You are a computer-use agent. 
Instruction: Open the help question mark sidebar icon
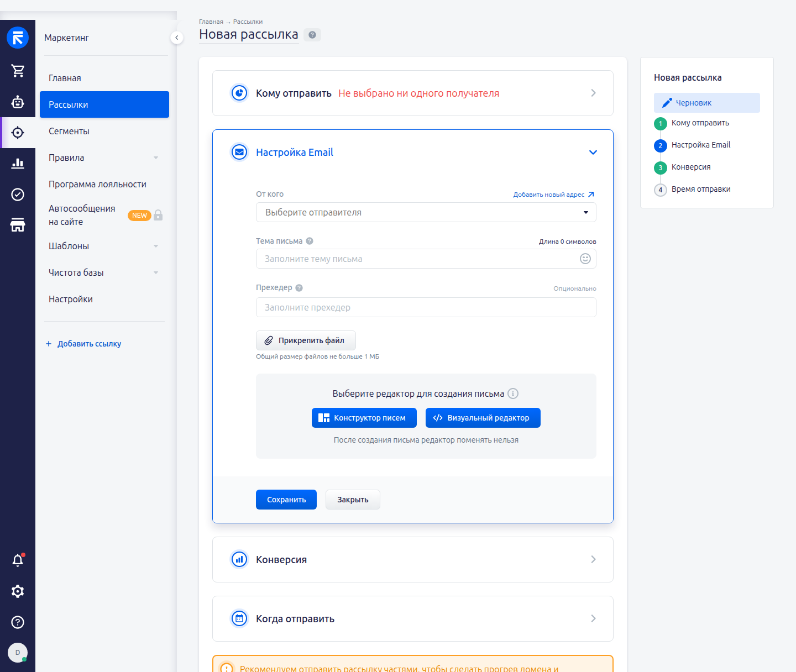point(18,622)
